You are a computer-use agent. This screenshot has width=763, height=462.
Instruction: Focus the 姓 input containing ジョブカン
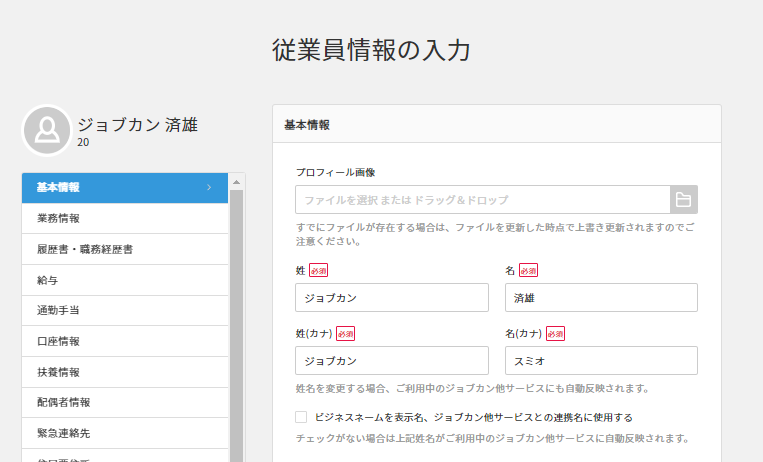point(392,297)
